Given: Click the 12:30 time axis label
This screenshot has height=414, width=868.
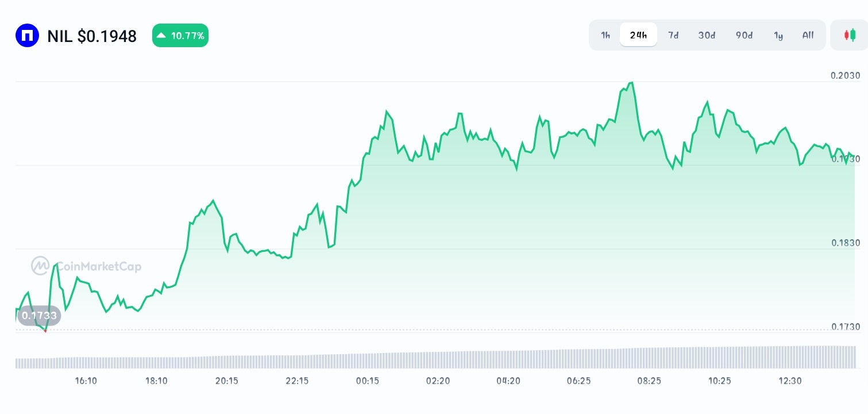Looking at the screenshot, I should pos(790,381).
